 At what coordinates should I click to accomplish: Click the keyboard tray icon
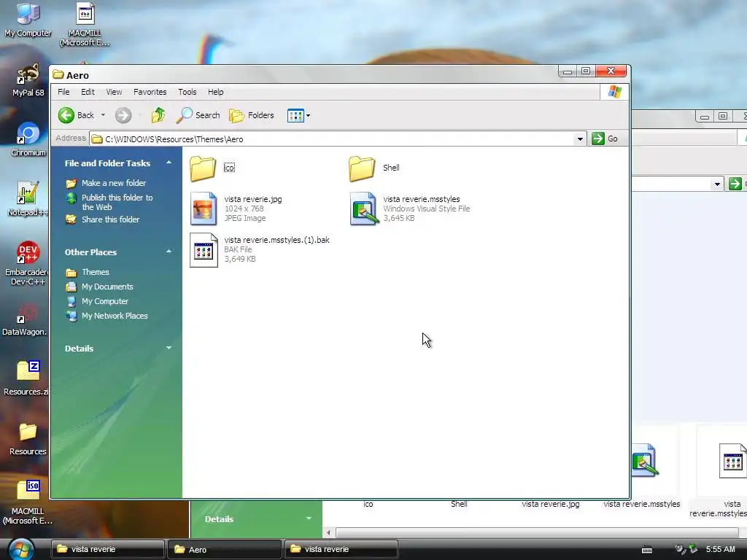[x=647, y=550]
